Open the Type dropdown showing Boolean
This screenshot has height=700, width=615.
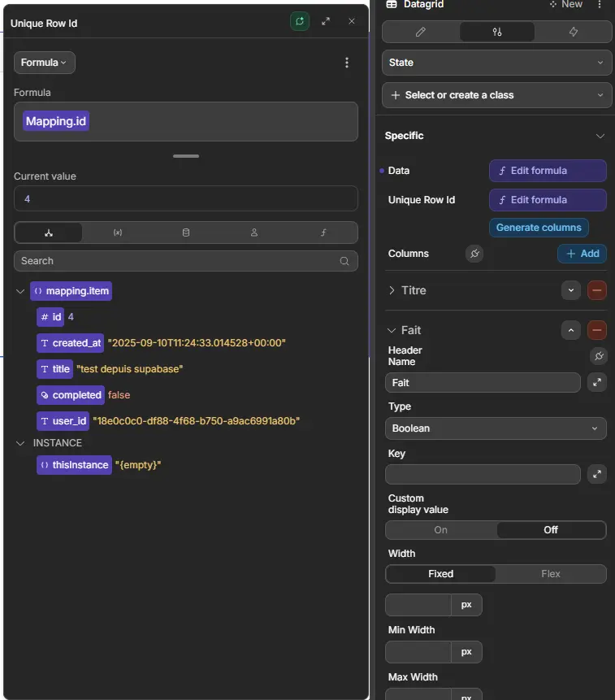[x=496, y=428]
